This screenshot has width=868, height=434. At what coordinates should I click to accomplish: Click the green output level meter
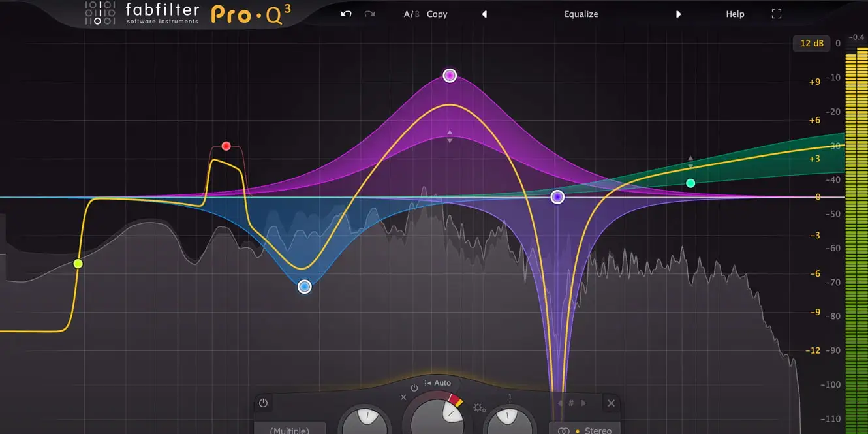tap(856, 241)
